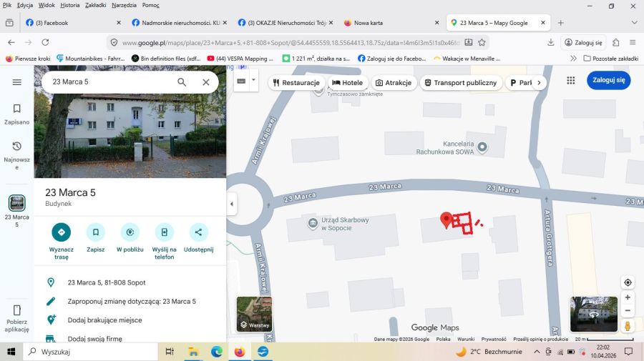Select Restauracje filter chip

tap(296, 83)
